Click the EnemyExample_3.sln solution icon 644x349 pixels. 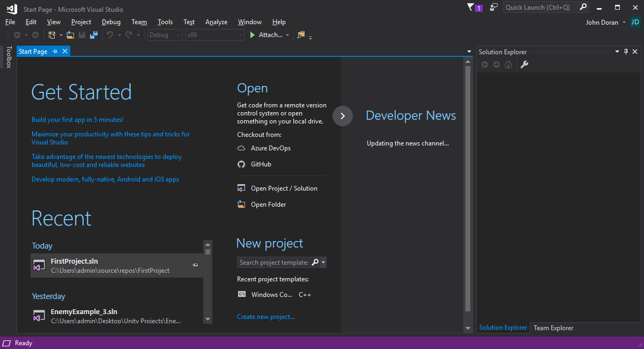(39, 316)
